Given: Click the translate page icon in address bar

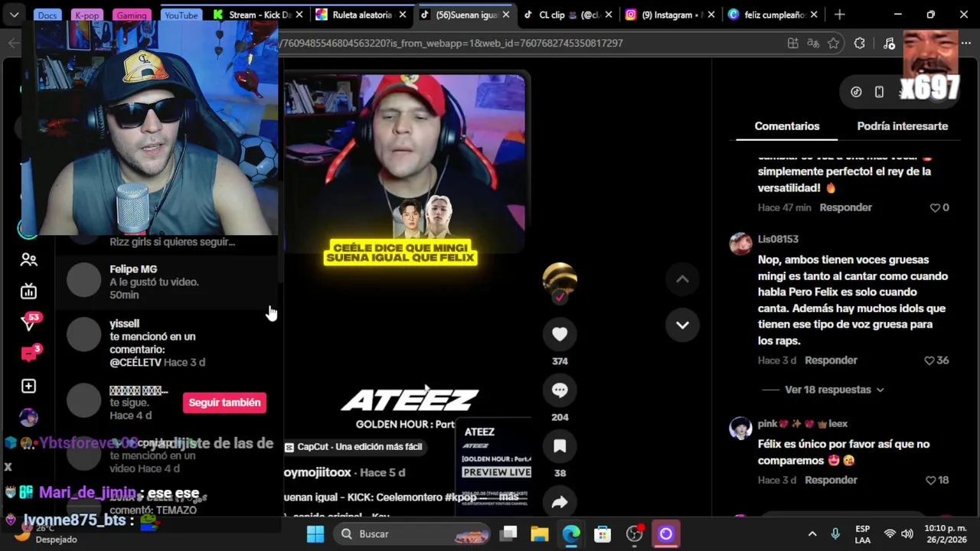Looking at the screenshot, I should pyautogui.click(x=813, y=44).
